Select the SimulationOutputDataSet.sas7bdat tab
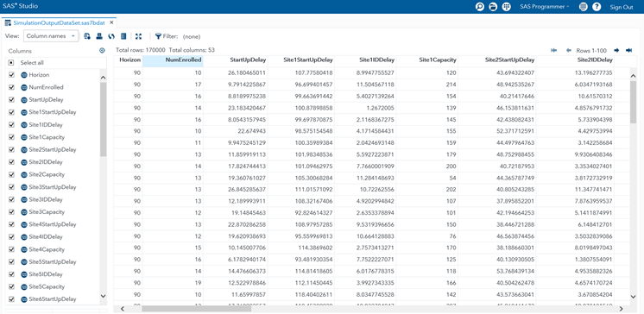 (60, 23)
